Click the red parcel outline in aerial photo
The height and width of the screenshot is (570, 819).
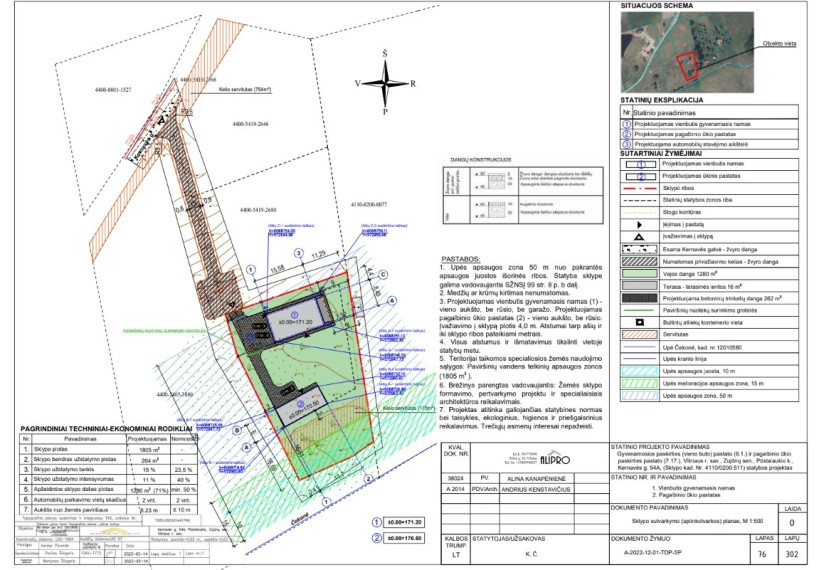tap(688, 66)
